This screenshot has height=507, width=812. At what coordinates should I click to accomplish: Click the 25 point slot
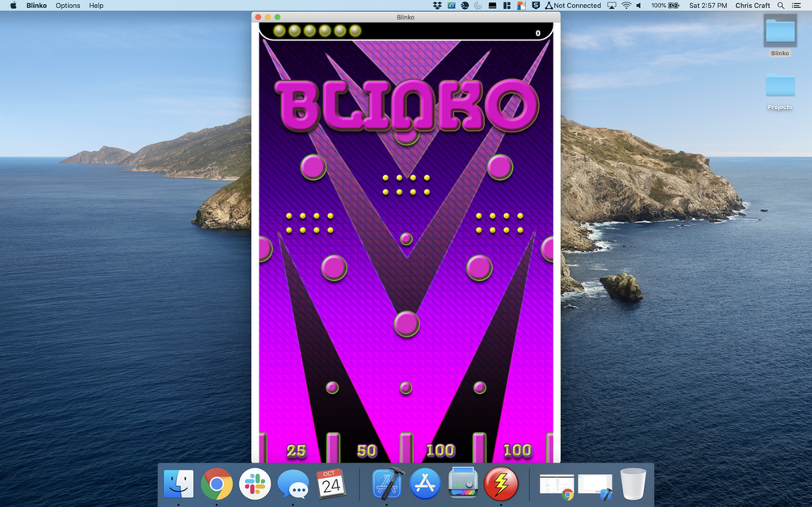[297, 450]
